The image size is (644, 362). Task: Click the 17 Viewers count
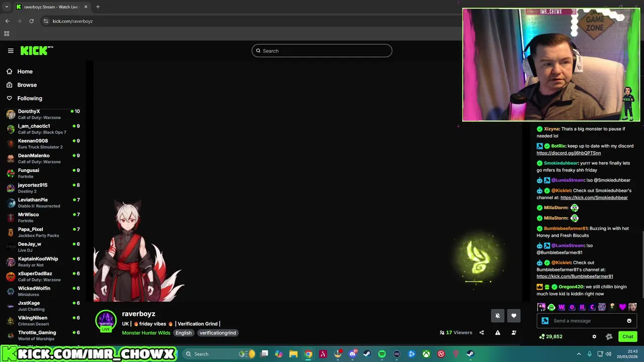456,332
